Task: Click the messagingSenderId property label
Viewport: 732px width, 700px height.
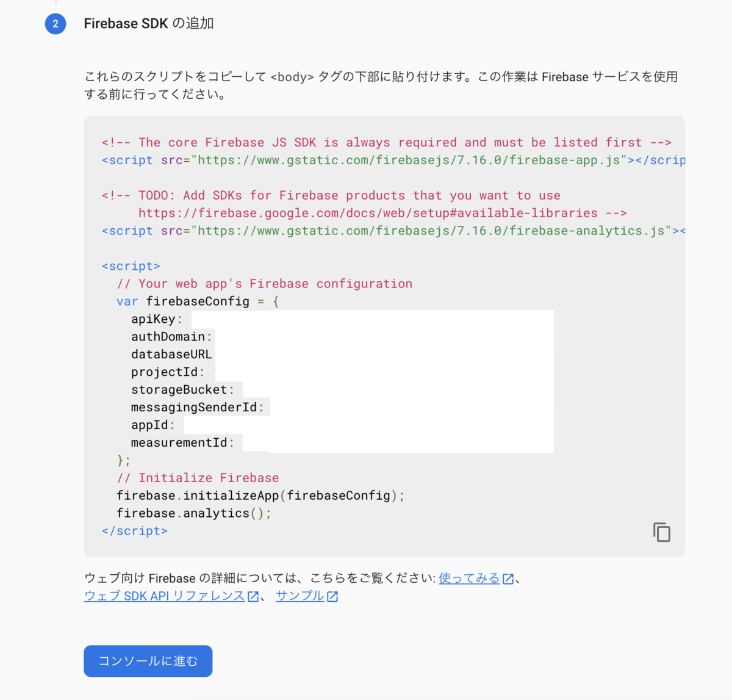Action: click(197, 408)
